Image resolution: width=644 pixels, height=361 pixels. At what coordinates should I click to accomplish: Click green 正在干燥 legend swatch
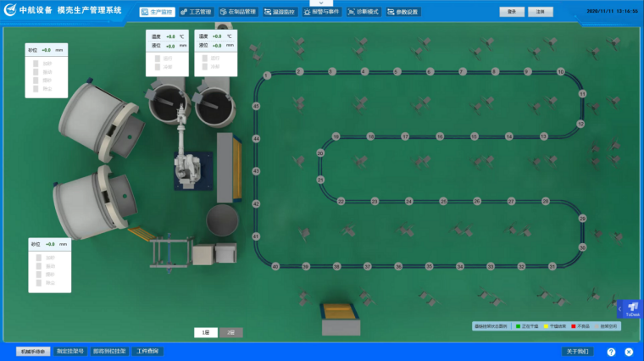tap(518, 326)
